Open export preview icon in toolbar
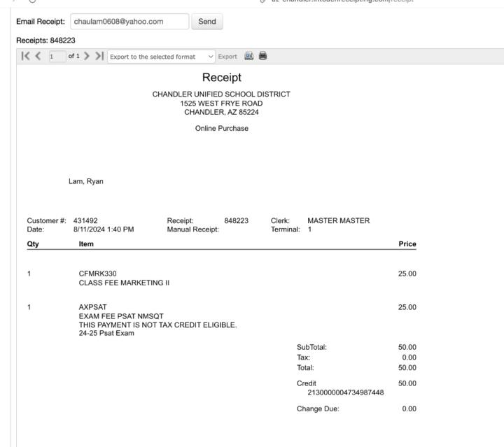Screen dimensions: 504x447 tap(248, 56)
